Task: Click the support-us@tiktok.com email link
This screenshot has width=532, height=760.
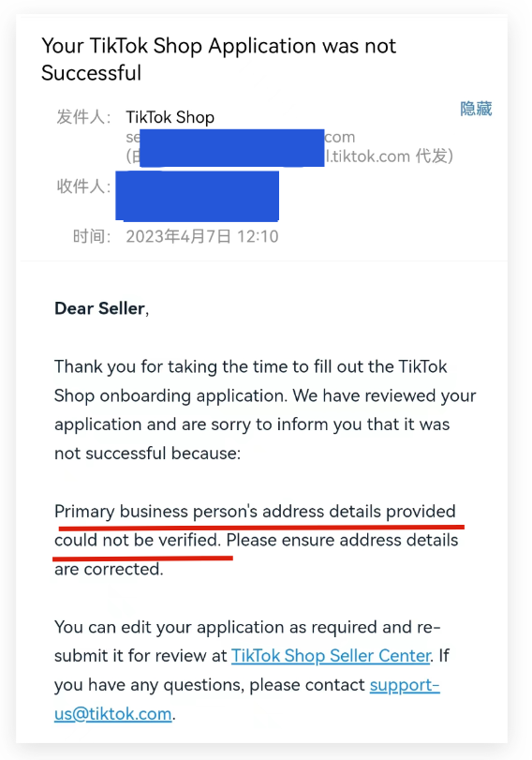Action: [x=247, y=699]
